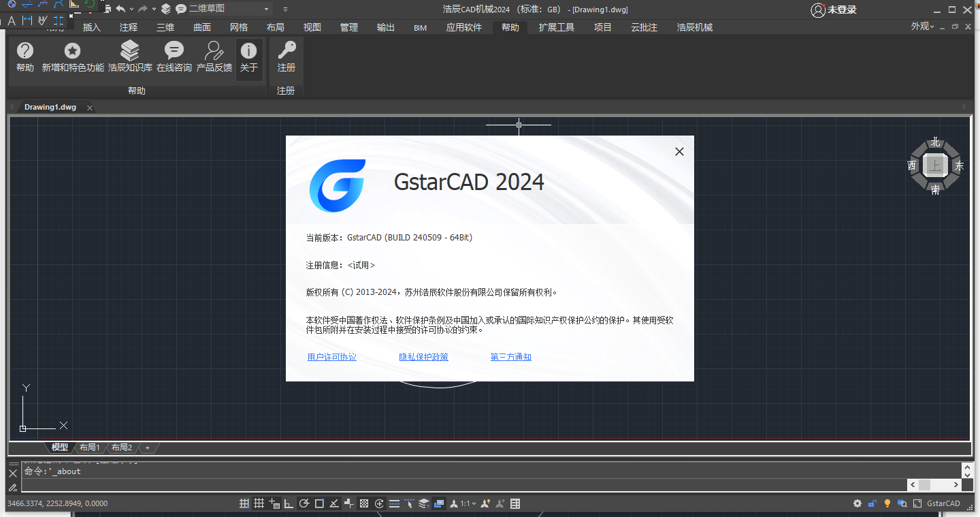Viewport: 980px width, 517px height.
Task: Open the 第三方通知 link
Action: click(511, 357)
